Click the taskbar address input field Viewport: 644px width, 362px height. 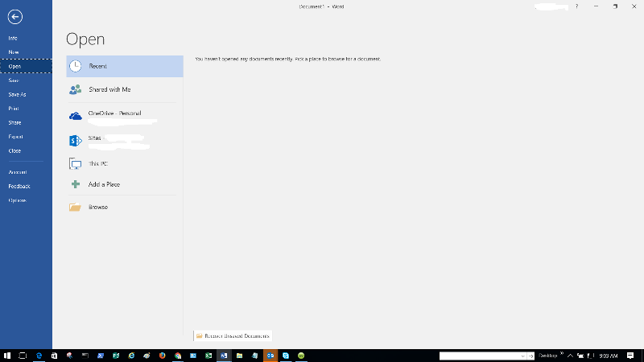[x=479, y=356]
